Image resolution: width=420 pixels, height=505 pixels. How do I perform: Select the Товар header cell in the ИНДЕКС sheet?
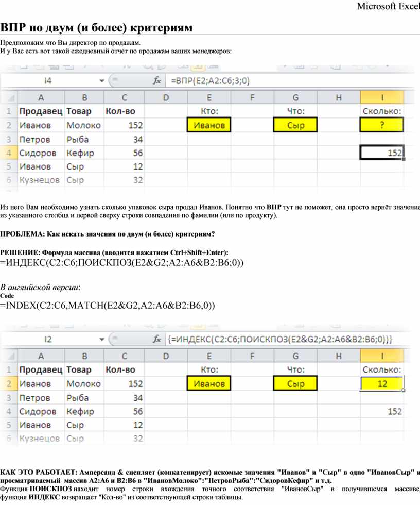(84, 370)
